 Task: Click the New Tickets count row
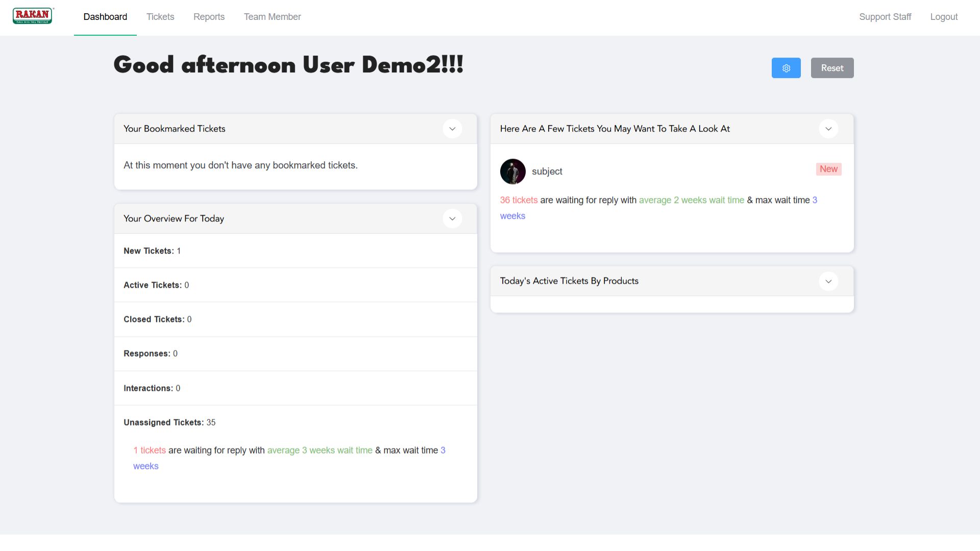tap(152, 251)
